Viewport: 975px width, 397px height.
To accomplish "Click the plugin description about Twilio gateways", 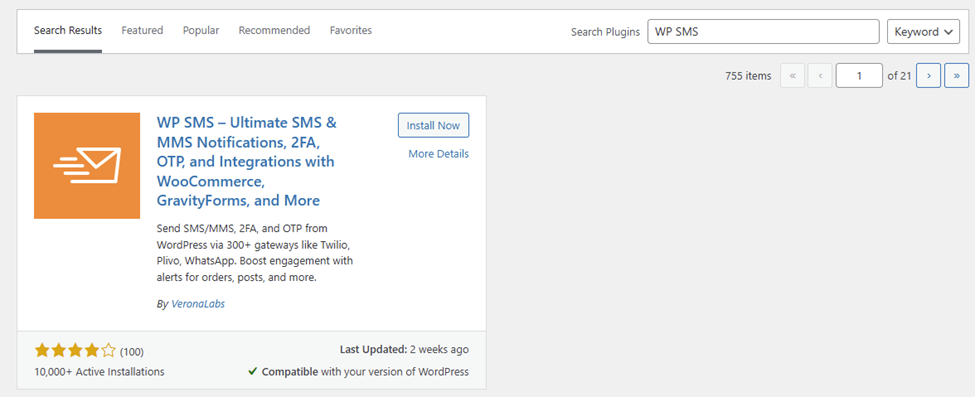I will [255, 253].
